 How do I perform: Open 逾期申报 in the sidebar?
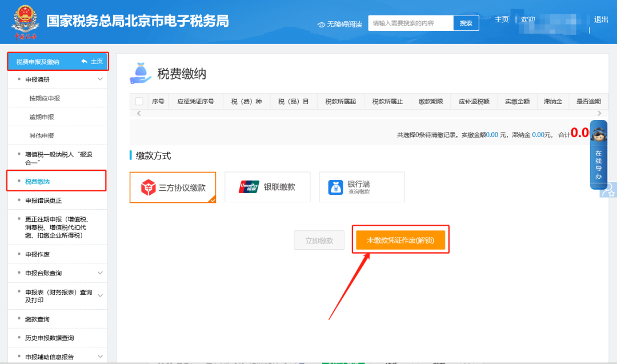(42, 117)
